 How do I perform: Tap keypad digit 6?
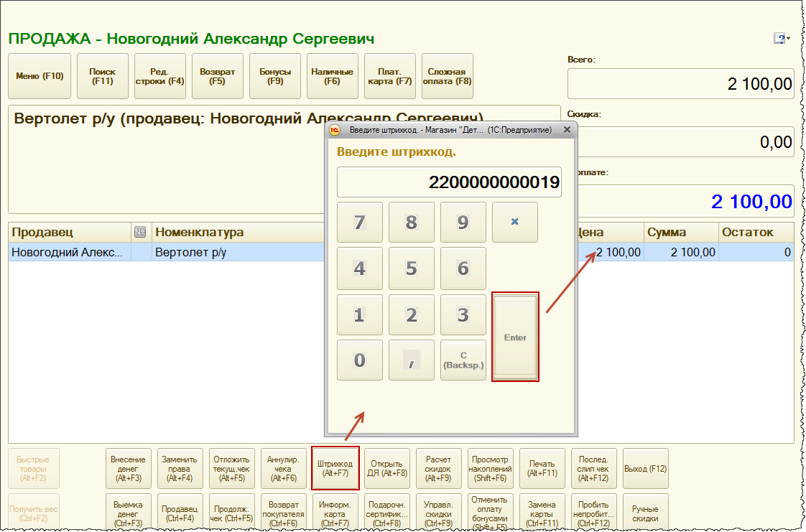tap(463, 268)
